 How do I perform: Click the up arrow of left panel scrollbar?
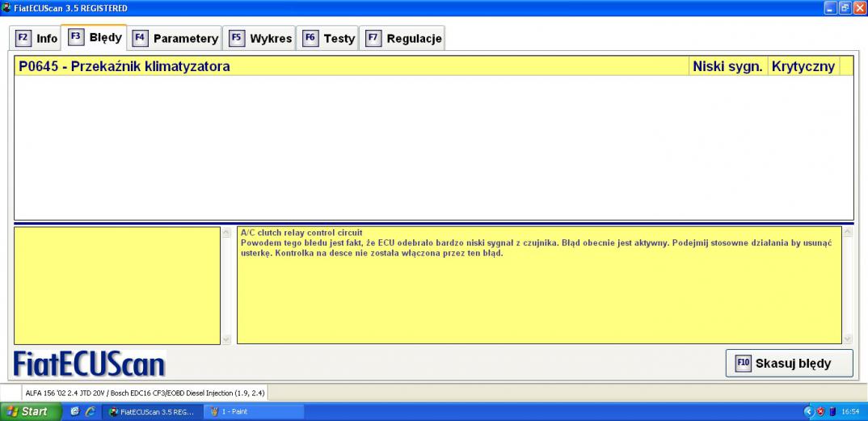click(225, 233)
